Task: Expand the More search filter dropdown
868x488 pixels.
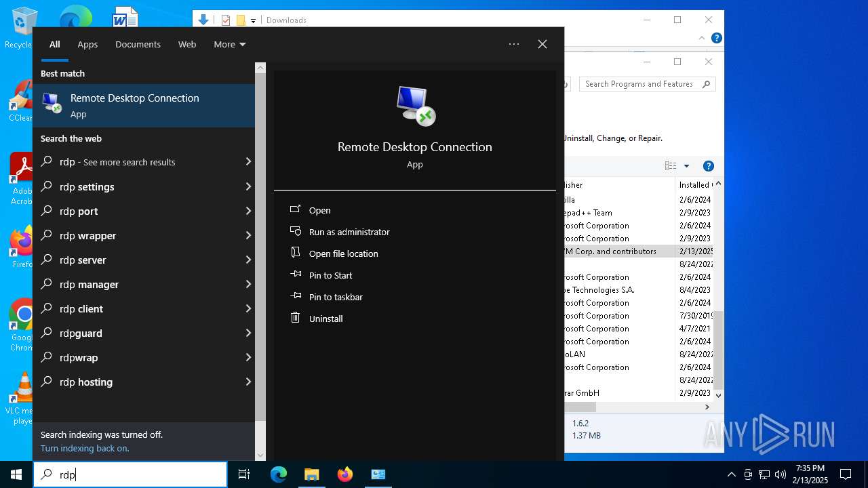Action: pos(230,44)
